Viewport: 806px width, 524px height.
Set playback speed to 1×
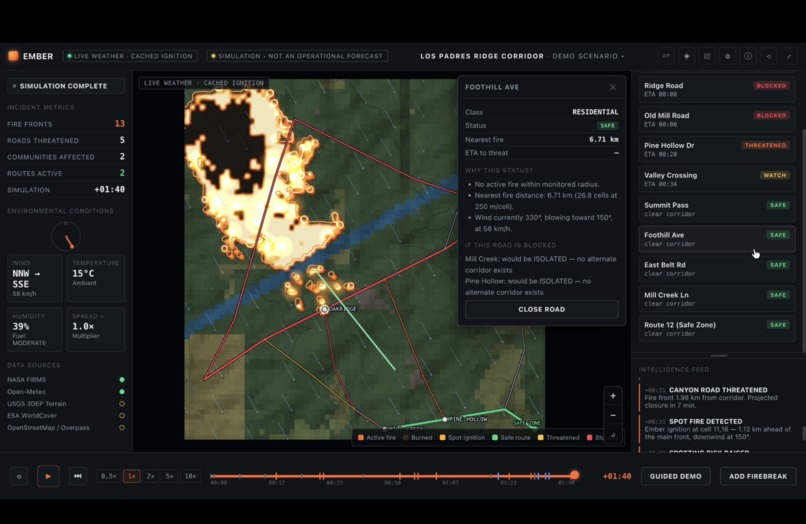pos(132,476)
